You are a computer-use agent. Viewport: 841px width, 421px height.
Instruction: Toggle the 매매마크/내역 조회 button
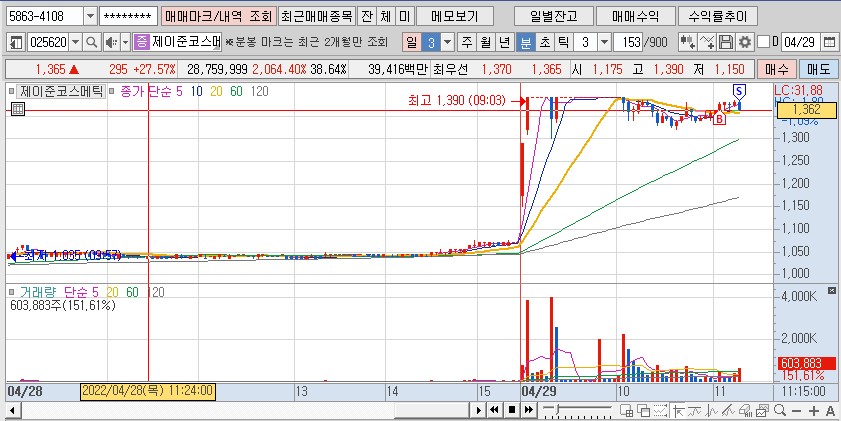218,16
